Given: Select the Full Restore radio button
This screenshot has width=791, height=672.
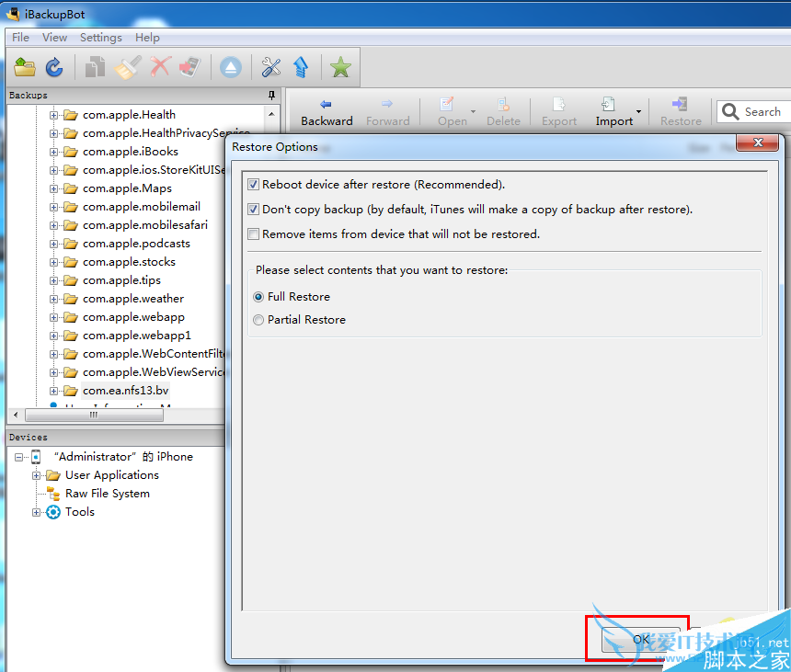Looking at the screenshot, I should (258, 297).
